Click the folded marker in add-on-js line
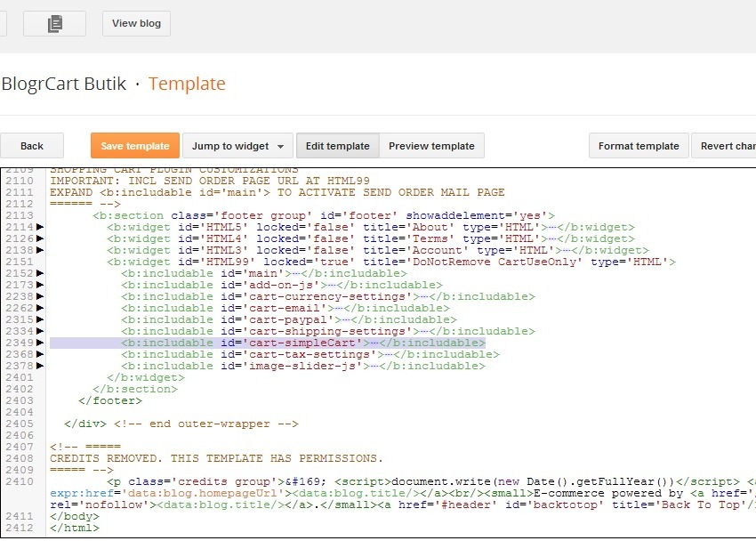The height and width of the screenshot is (557, 756). [x=332, y=285]
